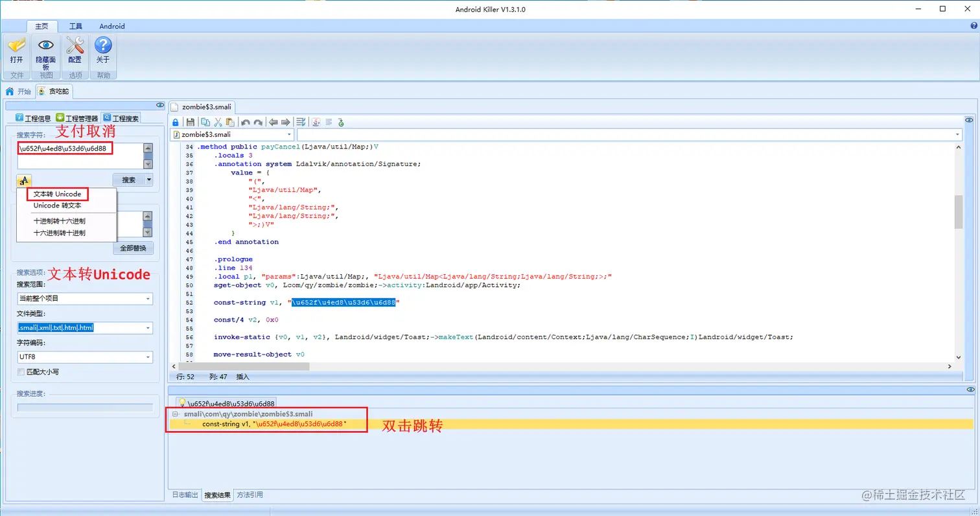This screenshot has width=980, height=516.
Task: Toggle the eye icon atop results panel
Action: (x=970, y=389)
